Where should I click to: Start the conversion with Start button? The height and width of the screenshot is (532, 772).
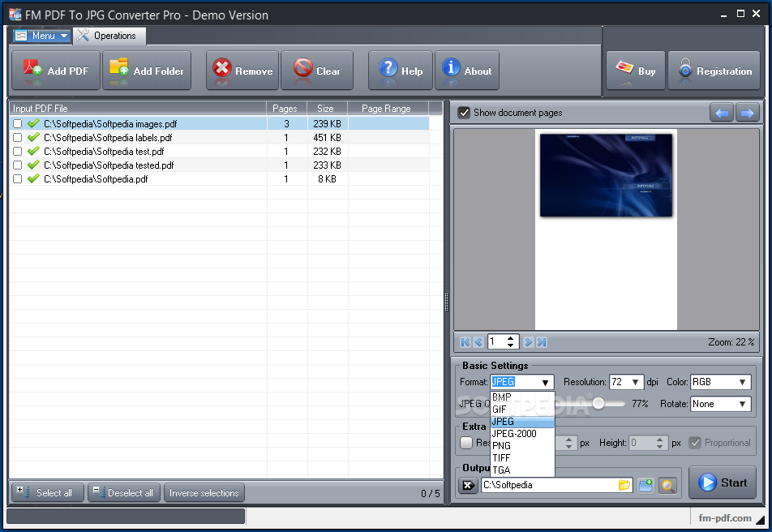coord(723,483)
